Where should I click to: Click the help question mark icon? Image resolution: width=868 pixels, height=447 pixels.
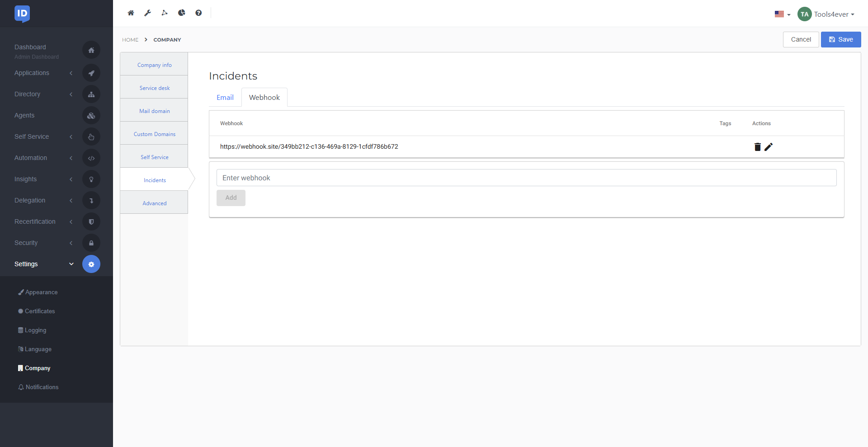(x=198, y=13)
